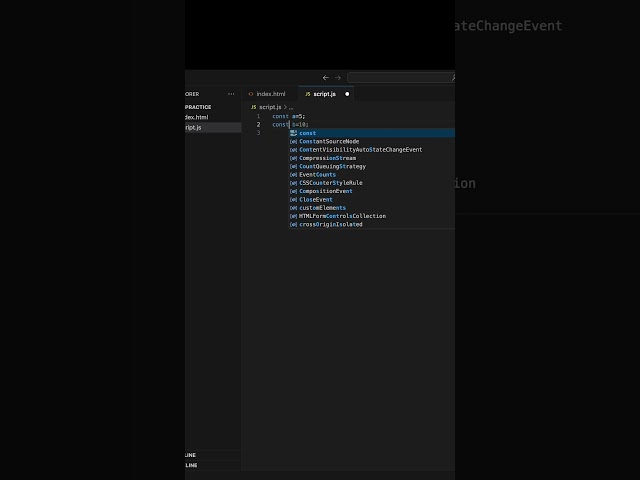Image resolution: width=640 pixels, height=480 pixels.
Task: Choose the CompositionEvent suggestion
Action: pos(372,191)
